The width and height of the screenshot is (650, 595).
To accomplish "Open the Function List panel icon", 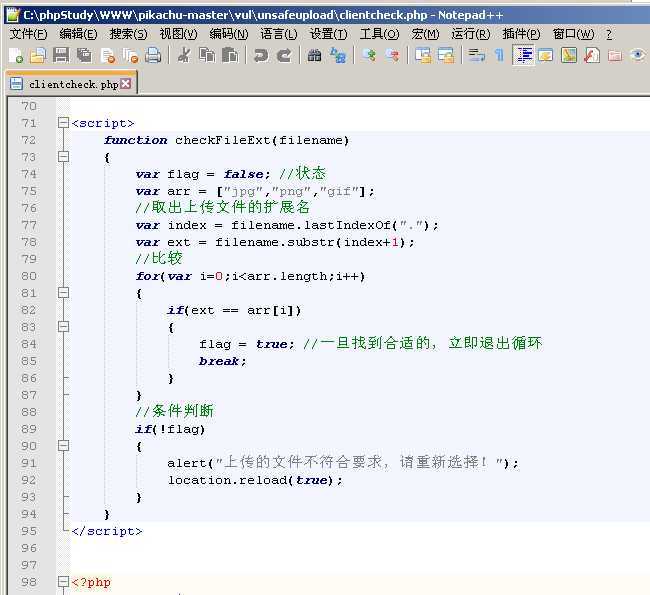I will pyautogui.click(x=592, y=55).
